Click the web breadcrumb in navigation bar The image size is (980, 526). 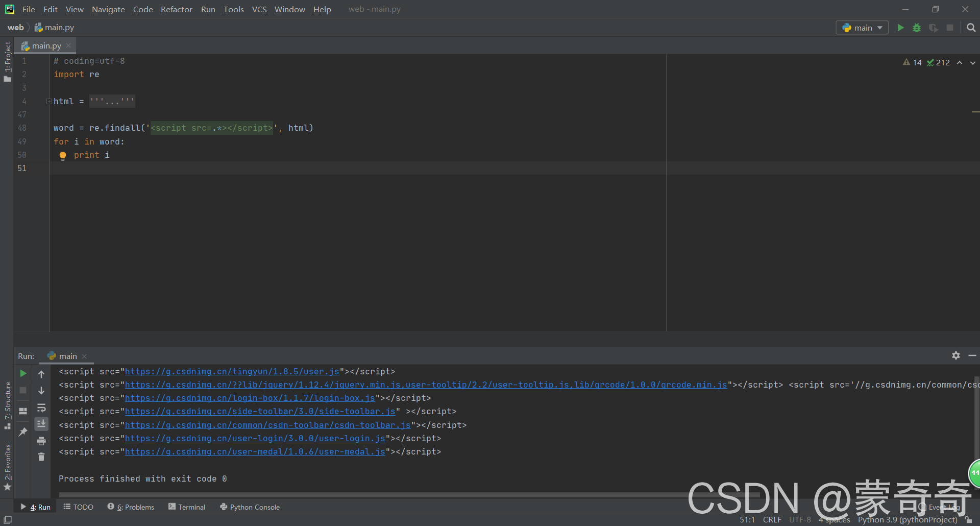[x=15, y=28]
